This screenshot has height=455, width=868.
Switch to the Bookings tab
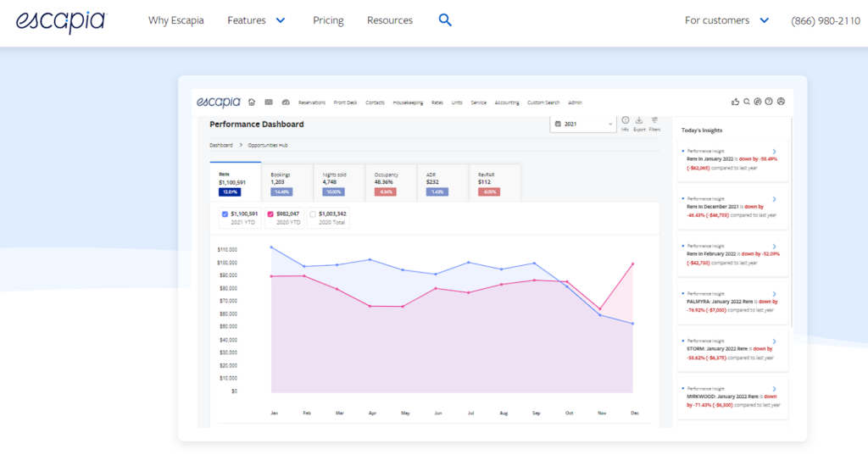(287, 183)
